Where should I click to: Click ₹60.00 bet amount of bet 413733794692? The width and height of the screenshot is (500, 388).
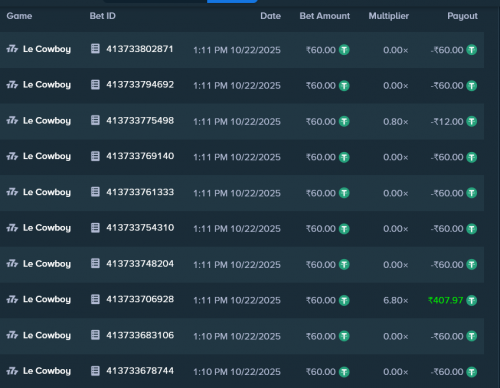[321, 86]
